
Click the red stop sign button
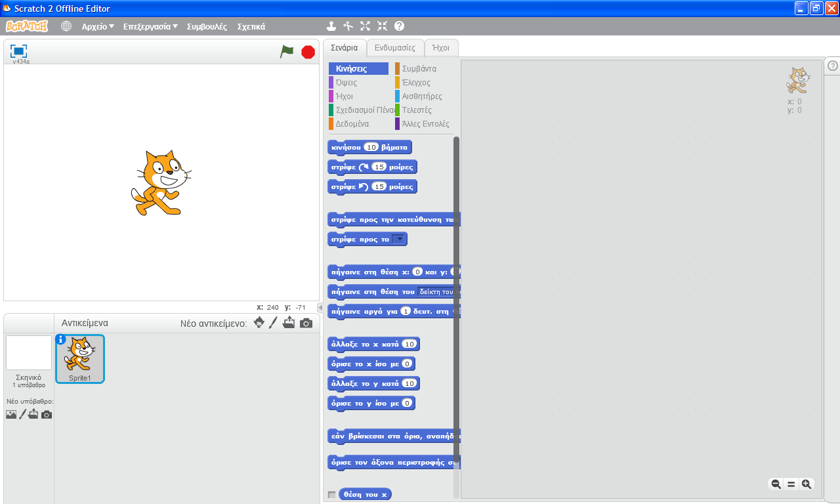pyautogui.click(x=308, y=52)
